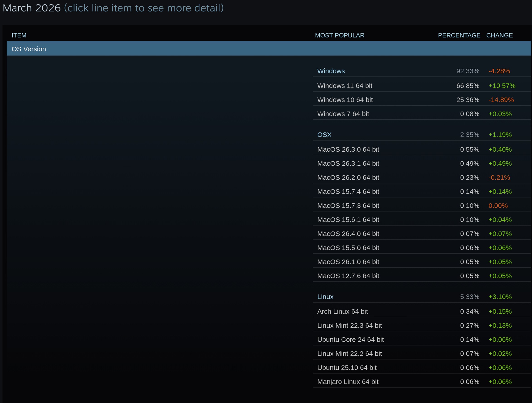
Task: Collapse the OS Version row
Action: [x=29, y=49]
